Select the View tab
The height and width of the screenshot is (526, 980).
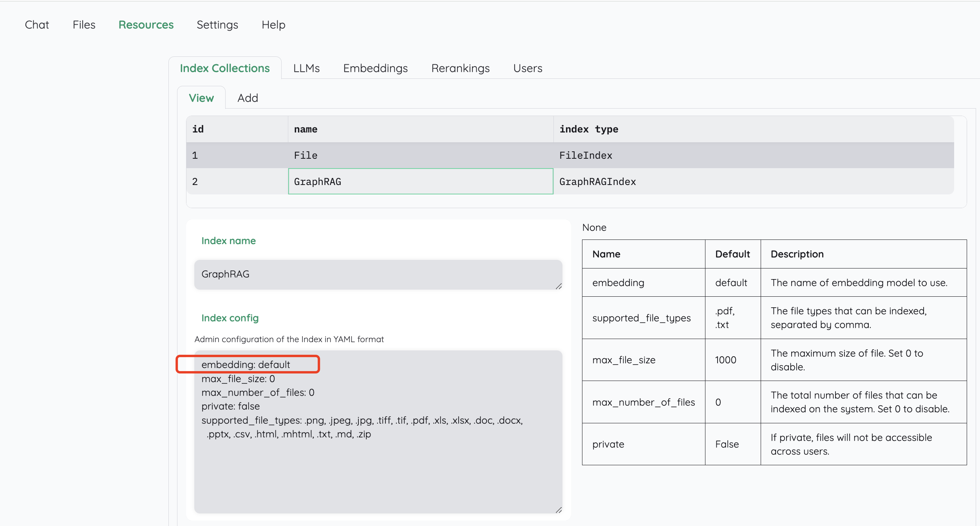tap(201, 98)
